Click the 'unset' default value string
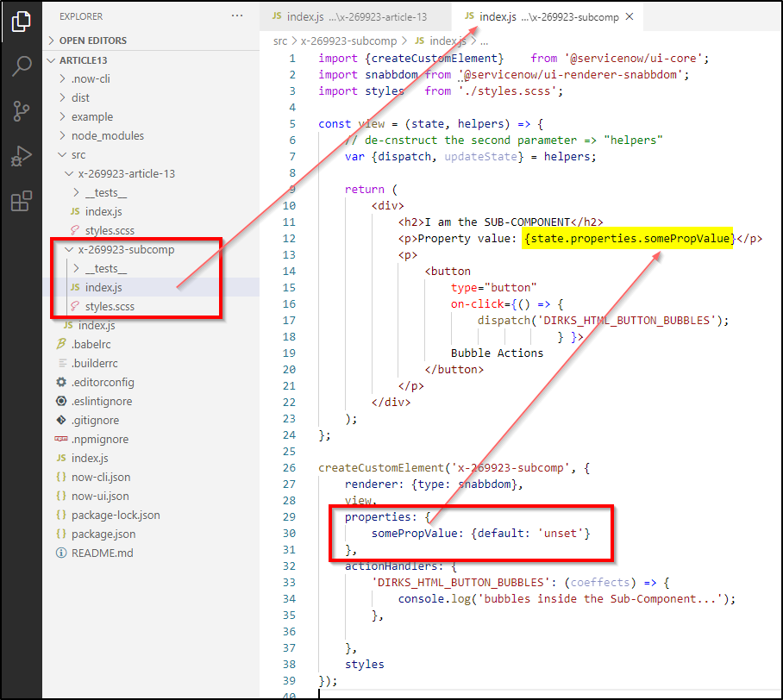This screenshot has height=700, width=783. (x=561, y=534)
